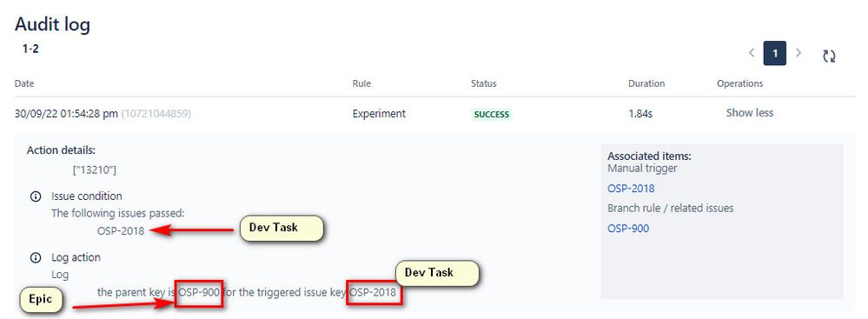This screenshot has width=868, height=319.
Task: Click the Issue condition info icon
Action: [36, 196]
